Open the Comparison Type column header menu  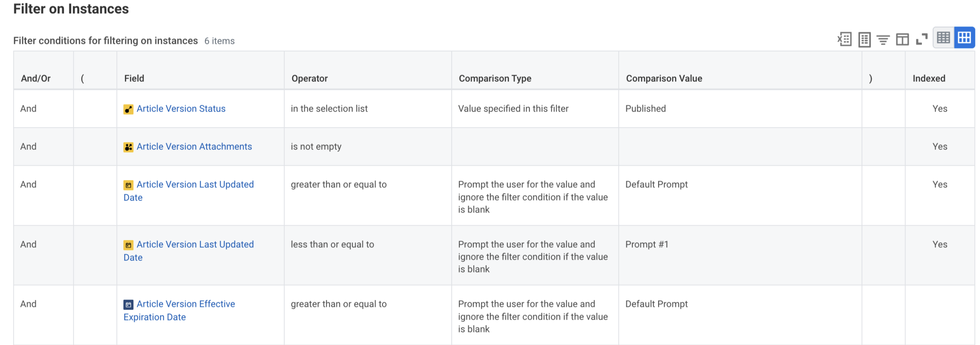click(x=495, y=78)
